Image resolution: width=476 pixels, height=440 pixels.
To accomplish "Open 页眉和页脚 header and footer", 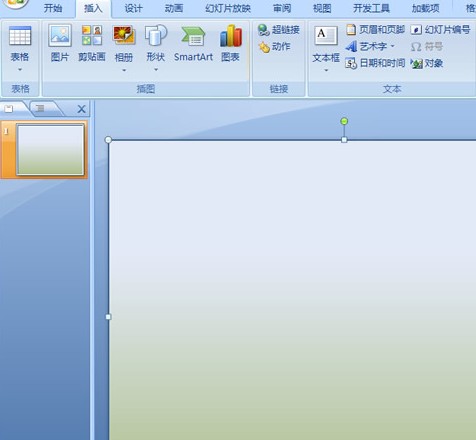I will pos(375,30).
